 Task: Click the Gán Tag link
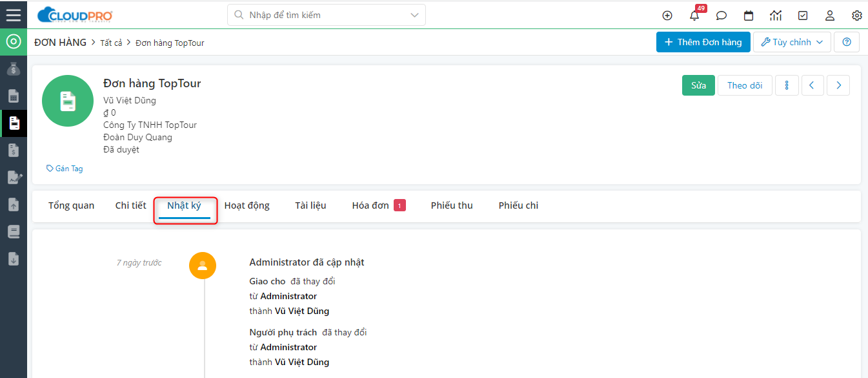[65, 169]
